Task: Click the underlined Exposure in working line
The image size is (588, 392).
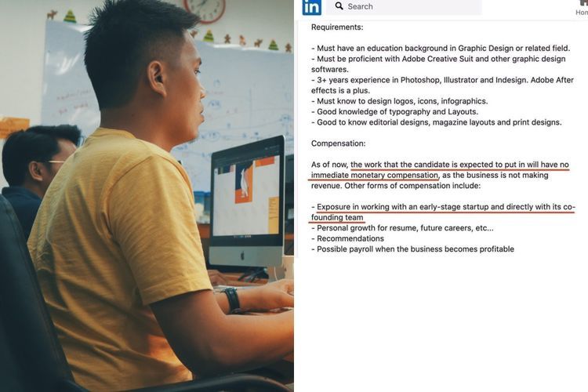Action: click(443, 212)
